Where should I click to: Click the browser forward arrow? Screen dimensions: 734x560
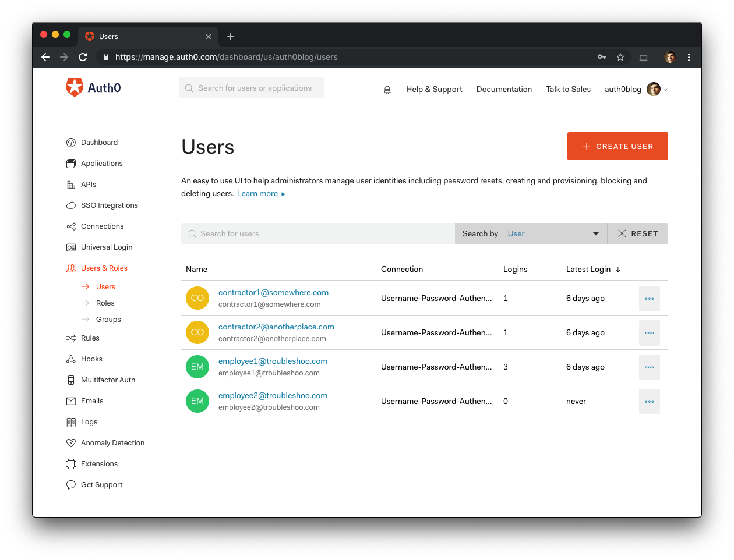[64, 57]
